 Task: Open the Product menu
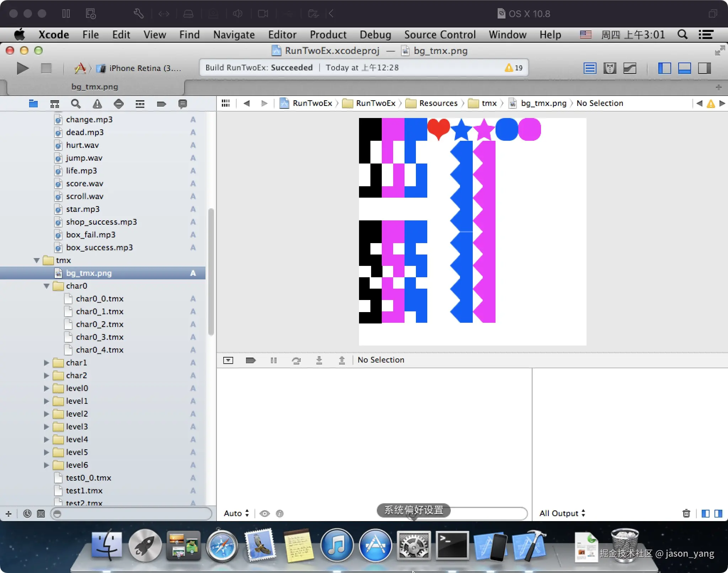tap(328, 34)
